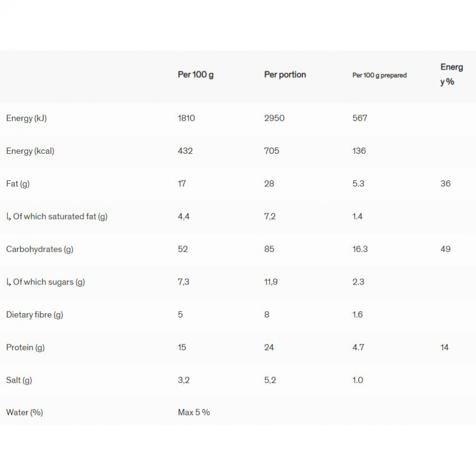Click the "Energy %" column header

click(x=451, y=74)
